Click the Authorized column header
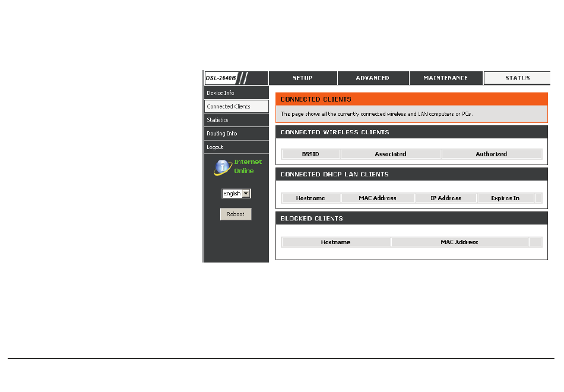 [x=492, y=154]
